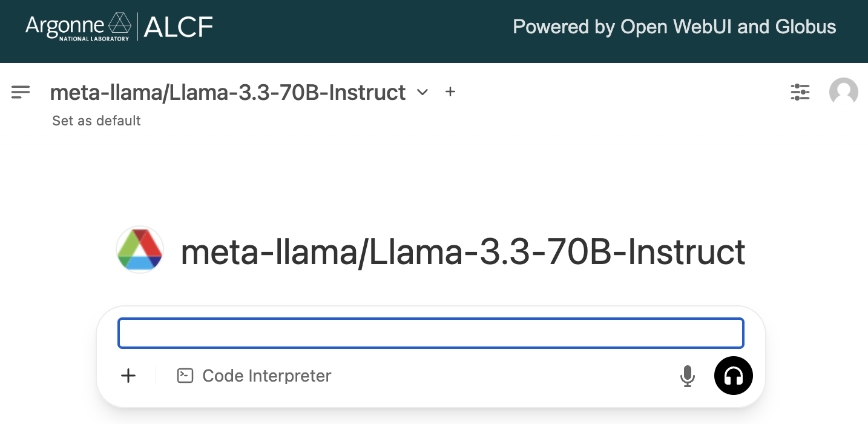Click the Argonne wordmark in the banner
868x424 pixels.
point(65,24)
